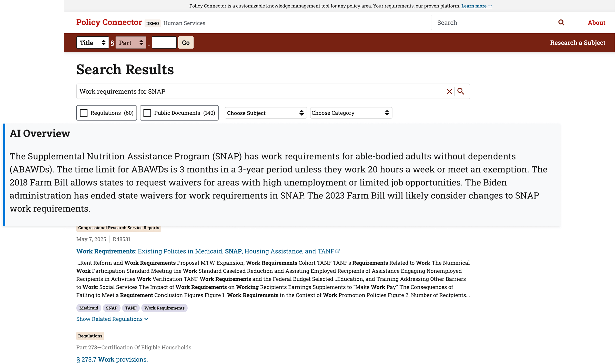The width and height of the screenshot is (615, 364).
Task: Select the TANF subject tag
Action: point(131,308)
